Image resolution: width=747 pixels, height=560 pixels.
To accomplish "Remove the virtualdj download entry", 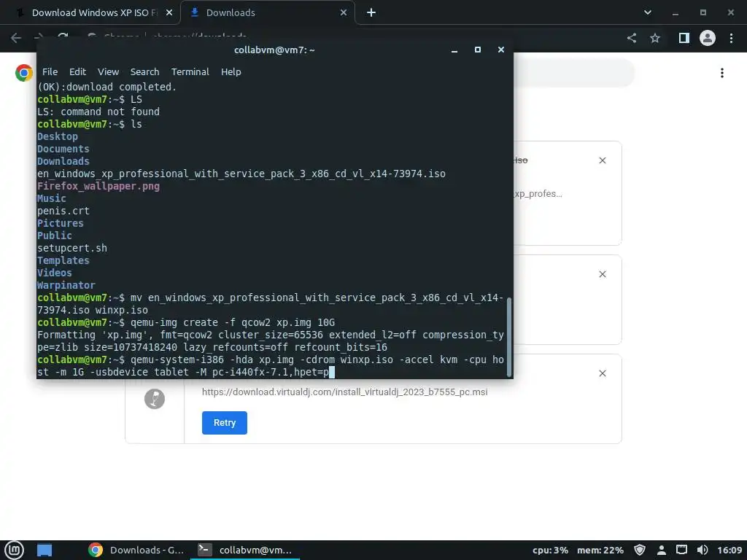I will click(x=603, y=373).
